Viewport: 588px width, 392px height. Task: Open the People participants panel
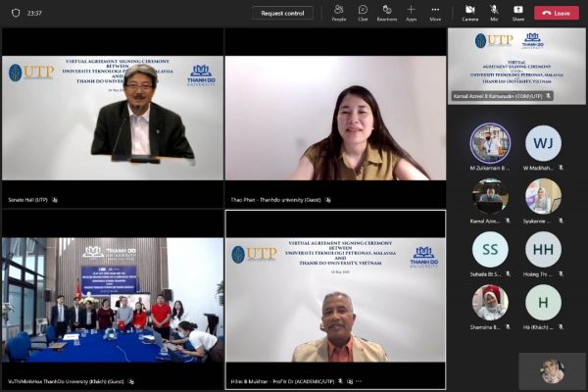pos(338,12)
